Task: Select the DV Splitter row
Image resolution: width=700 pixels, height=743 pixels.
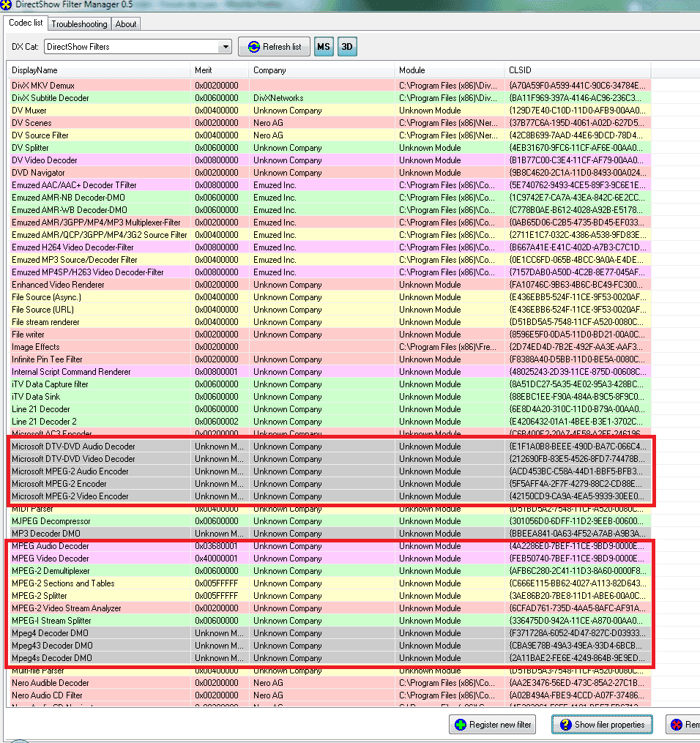Action: pos(330,147)
